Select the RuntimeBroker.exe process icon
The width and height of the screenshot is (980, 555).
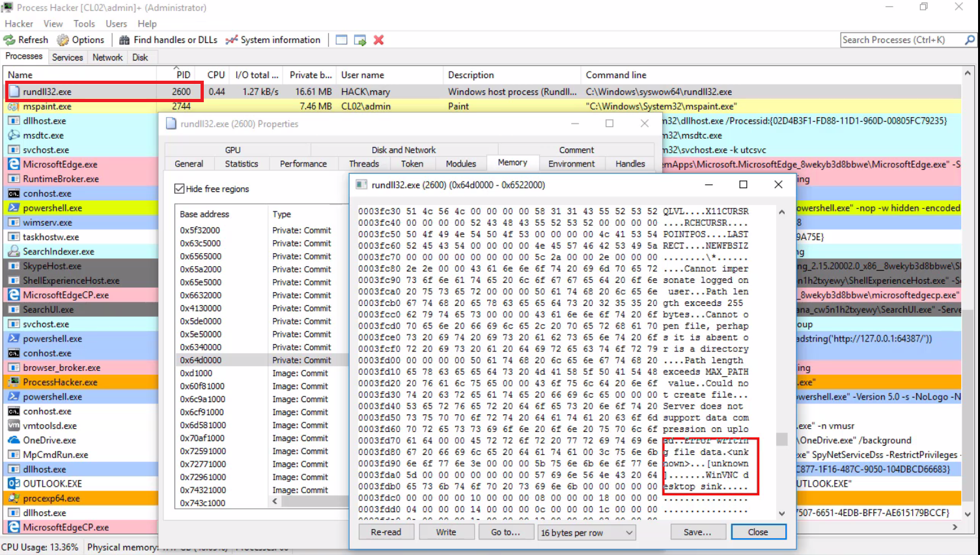tap(14, 179)
